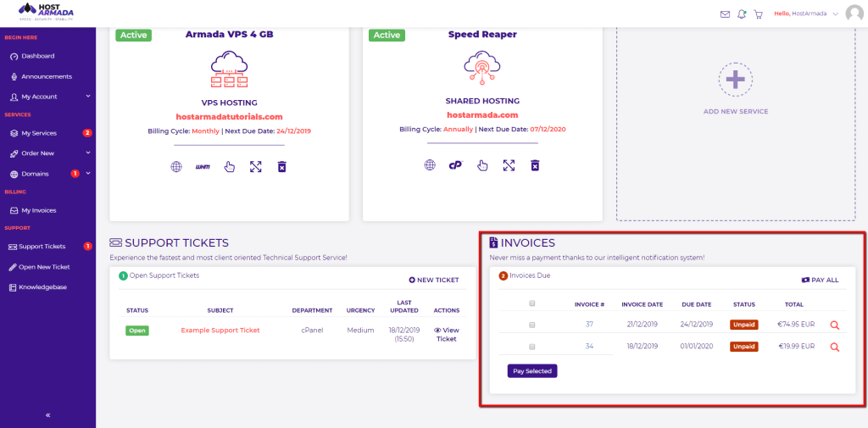This screenshot has width=868, height=428.
Task: Open WHM icon on Armada VPS card
Action: pyautogui.click(x=203, y=167)
